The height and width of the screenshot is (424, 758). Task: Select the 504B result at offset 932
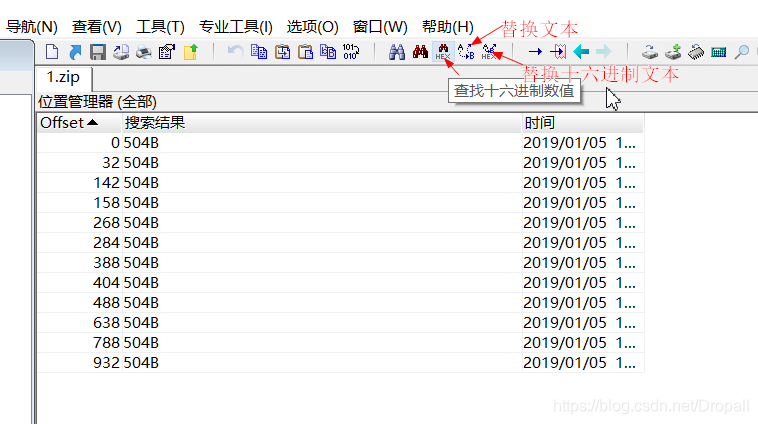pyautogui.click(x=141, y=362)
